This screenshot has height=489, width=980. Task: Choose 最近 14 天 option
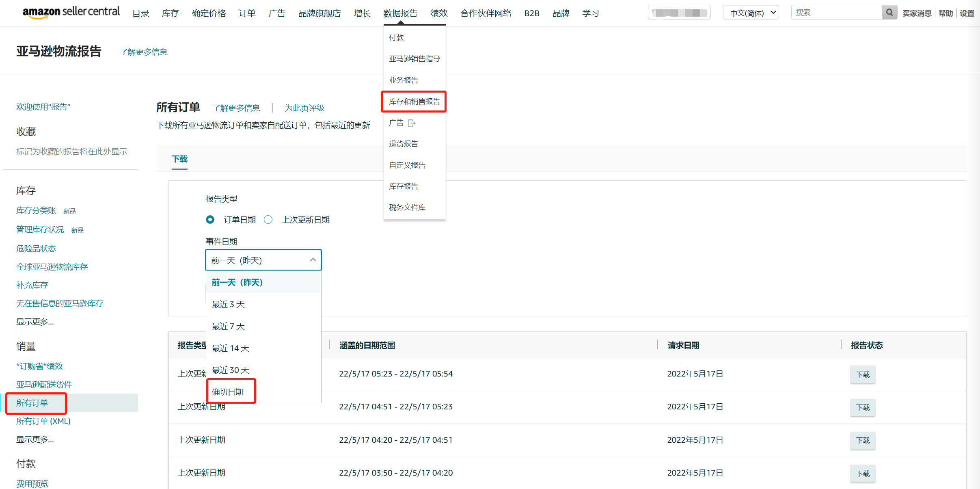(263, 348)
